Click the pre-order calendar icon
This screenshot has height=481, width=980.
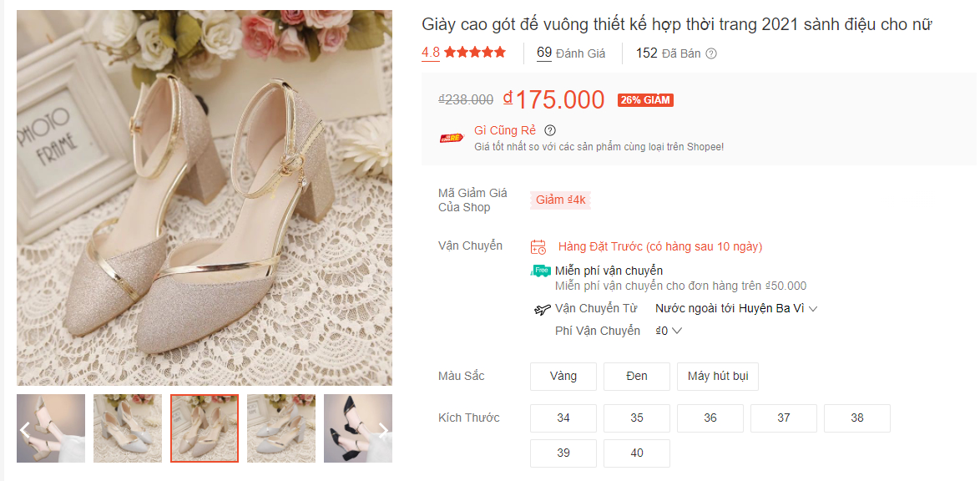click(538, 246)
